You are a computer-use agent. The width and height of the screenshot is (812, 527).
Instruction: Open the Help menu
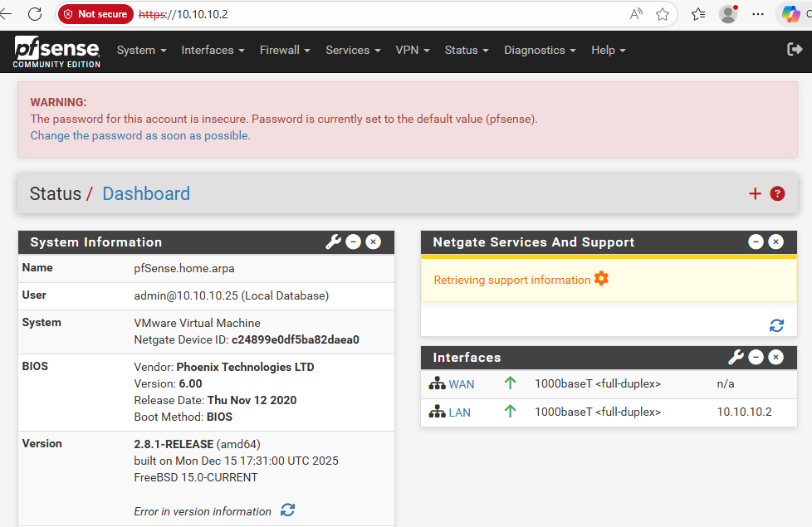tap(609, 50)
